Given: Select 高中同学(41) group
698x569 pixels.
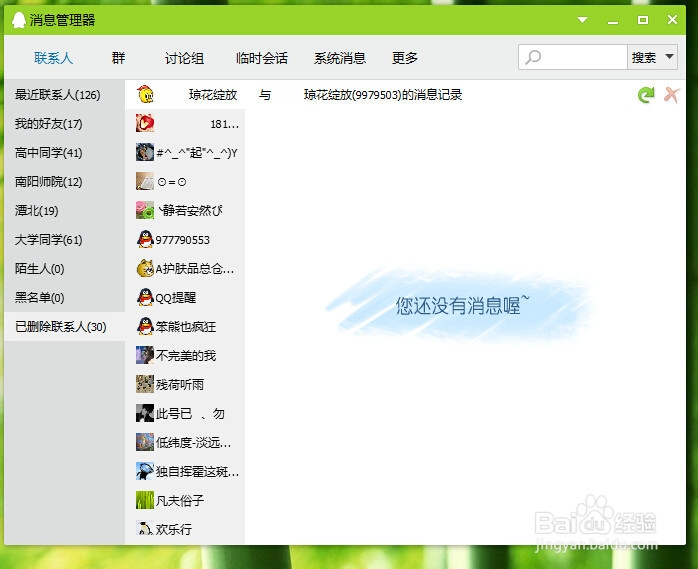Looking at the screenshot, I should pos(65,153).
